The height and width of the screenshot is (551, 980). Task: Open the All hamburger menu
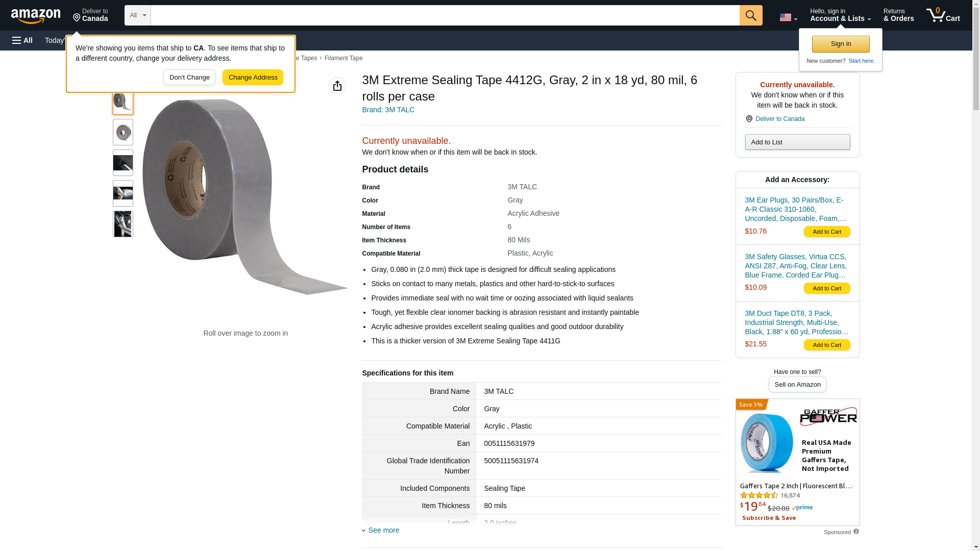[22, 40]
